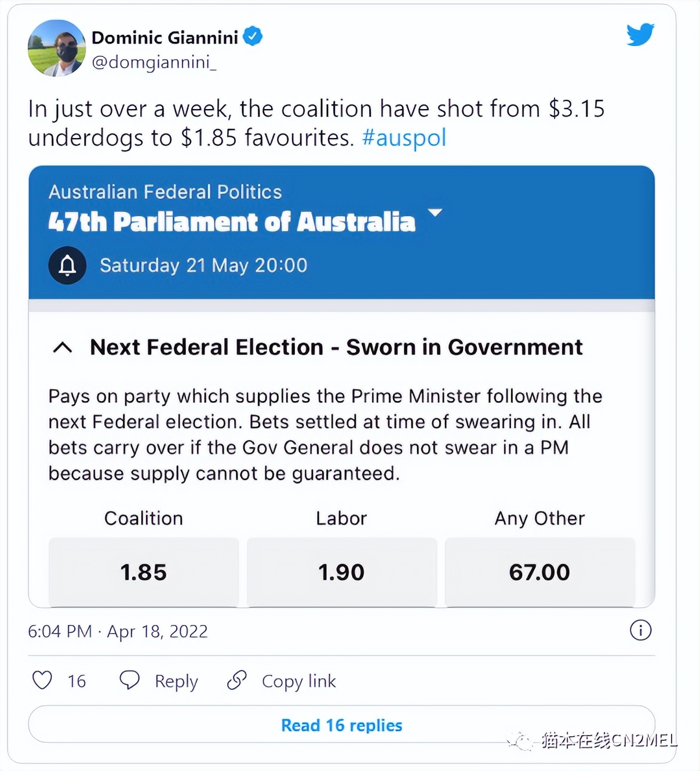
Task: Click the blue verified badge
Action: click(253, 37)
